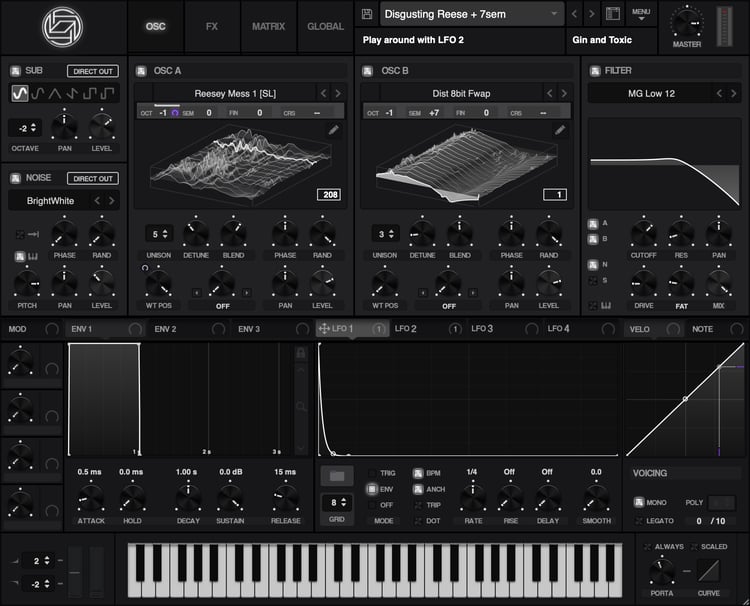Enable the LEGATO checkbox
The image size is (750, 606).
(x=639, y=521)
